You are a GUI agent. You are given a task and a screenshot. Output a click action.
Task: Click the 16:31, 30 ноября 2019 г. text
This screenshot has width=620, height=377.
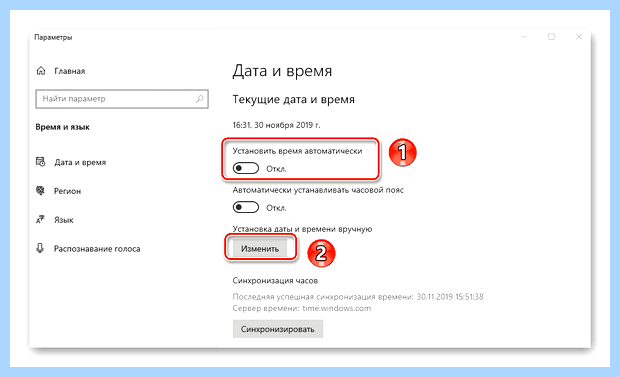[276, 125]
